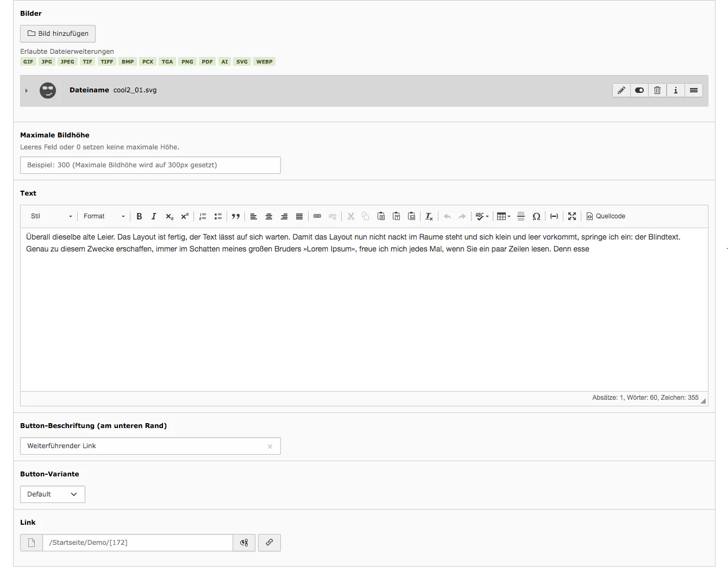Expand the cool2_01.svg image row details
Screen dimensions: 728x572
[26, 91]
